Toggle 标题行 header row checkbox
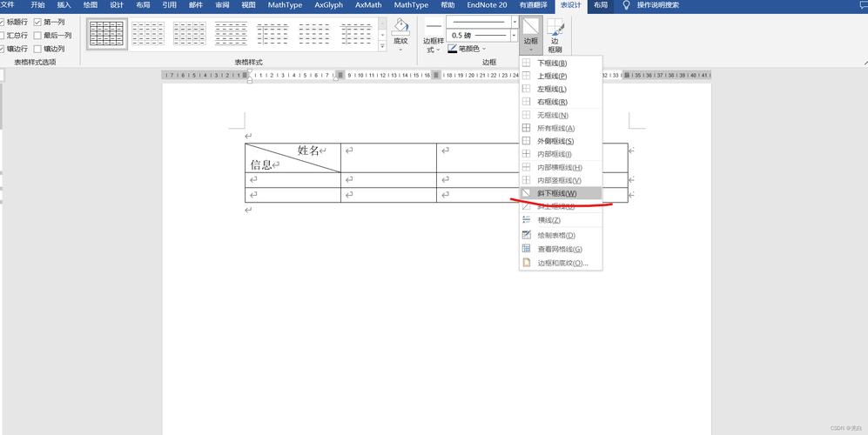The height and width of the screenshot is (435, 868). click(2, 22)
